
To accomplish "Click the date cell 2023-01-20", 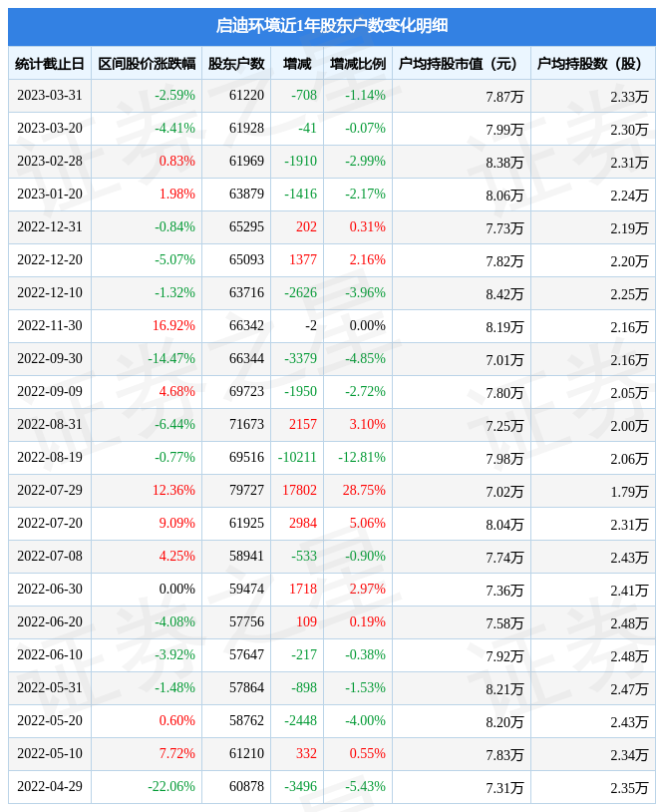I will [x=50, y=194].
